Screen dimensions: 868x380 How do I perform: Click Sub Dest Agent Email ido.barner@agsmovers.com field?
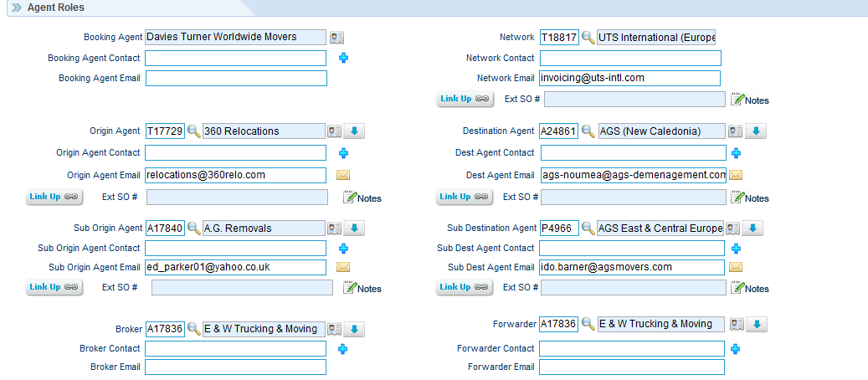[632, 267]
